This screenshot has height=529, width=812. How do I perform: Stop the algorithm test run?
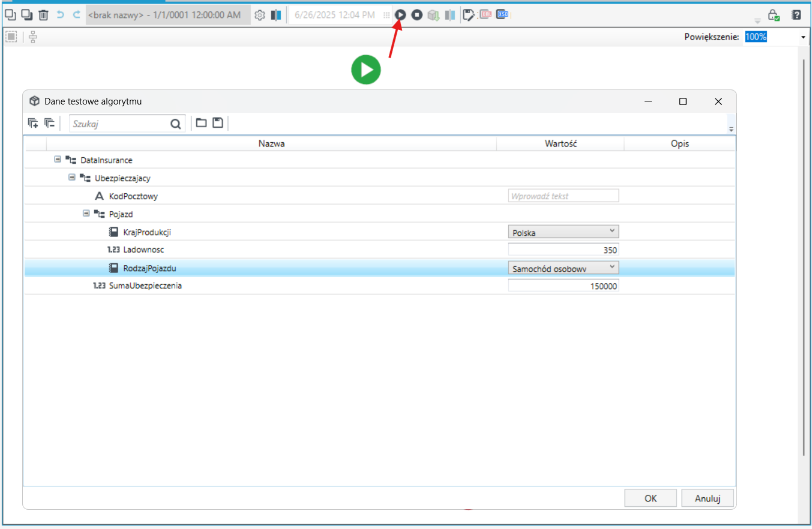click(417, 15)
